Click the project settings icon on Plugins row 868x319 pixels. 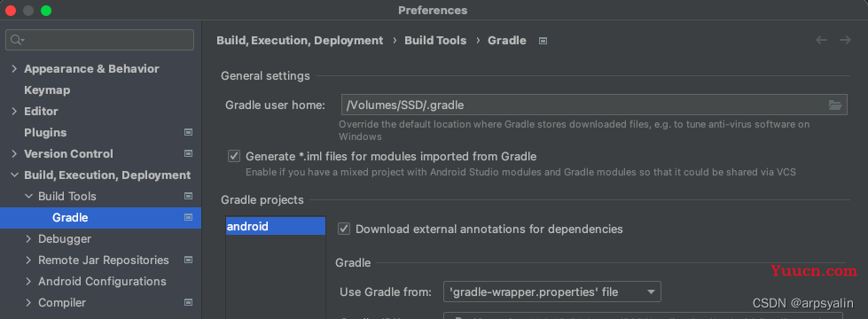click(188, 132)
